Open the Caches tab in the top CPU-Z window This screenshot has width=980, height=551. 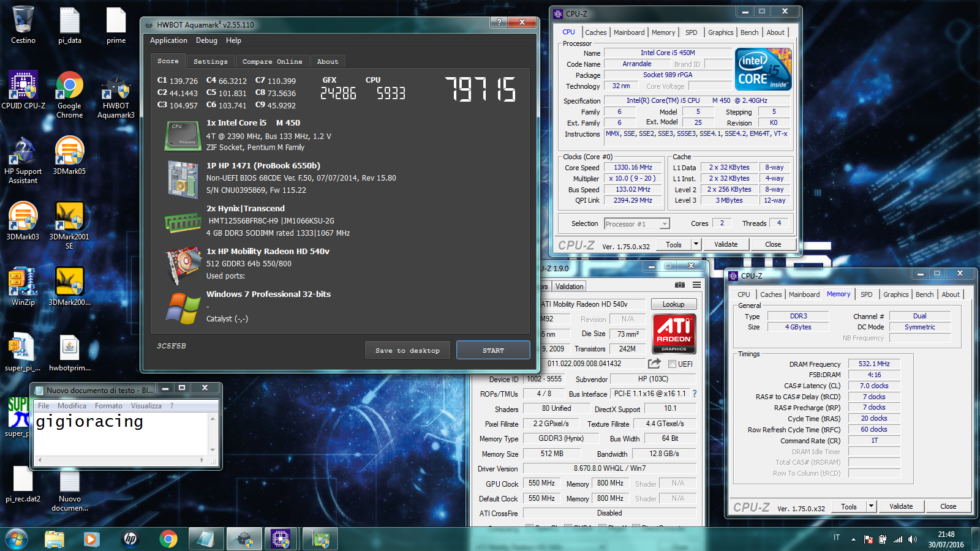pos(595,32)
